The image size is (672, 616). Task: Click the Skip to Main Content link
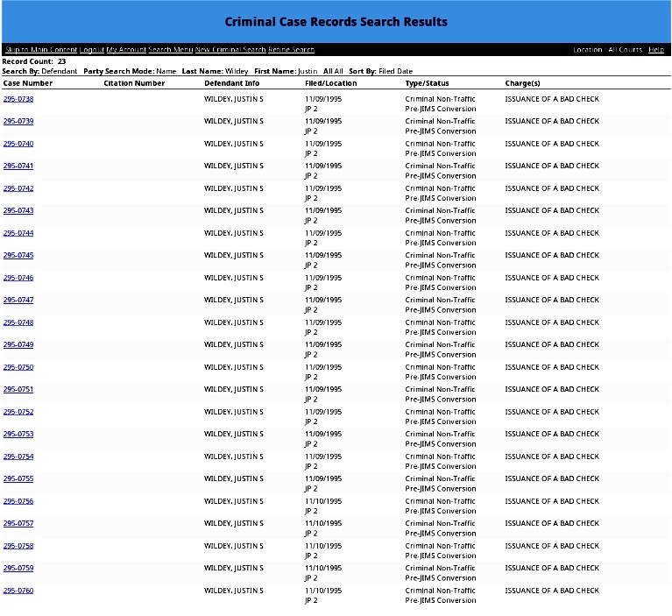point(39,50)
